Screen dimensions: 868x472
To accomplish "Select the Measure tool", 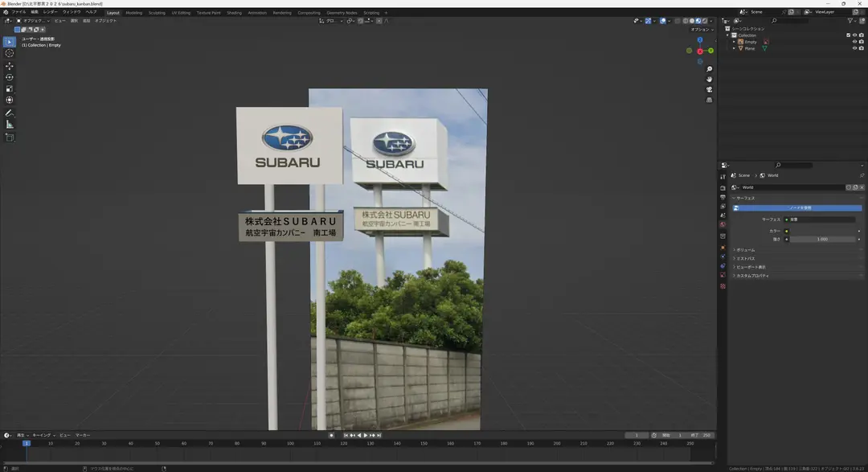I will pyautogui.click(x=10, y=125).
